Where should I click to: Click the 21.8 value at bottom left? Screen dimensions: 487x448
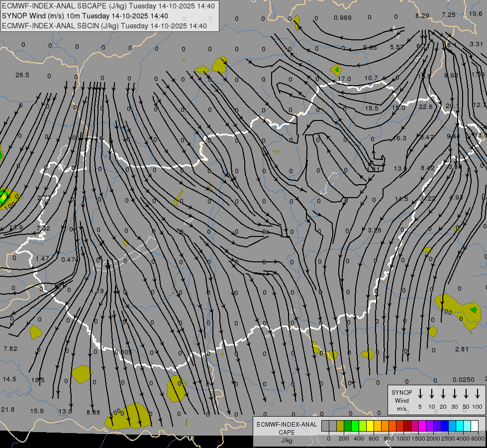8,410
